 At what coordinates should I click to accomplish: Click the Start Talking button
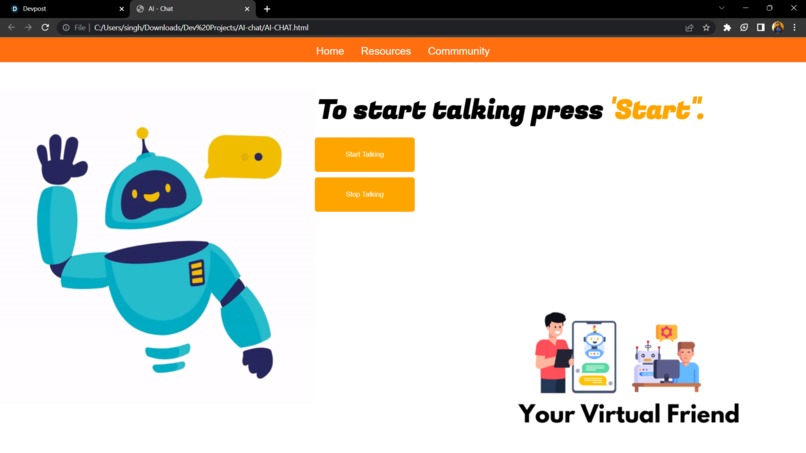[364, 154]
